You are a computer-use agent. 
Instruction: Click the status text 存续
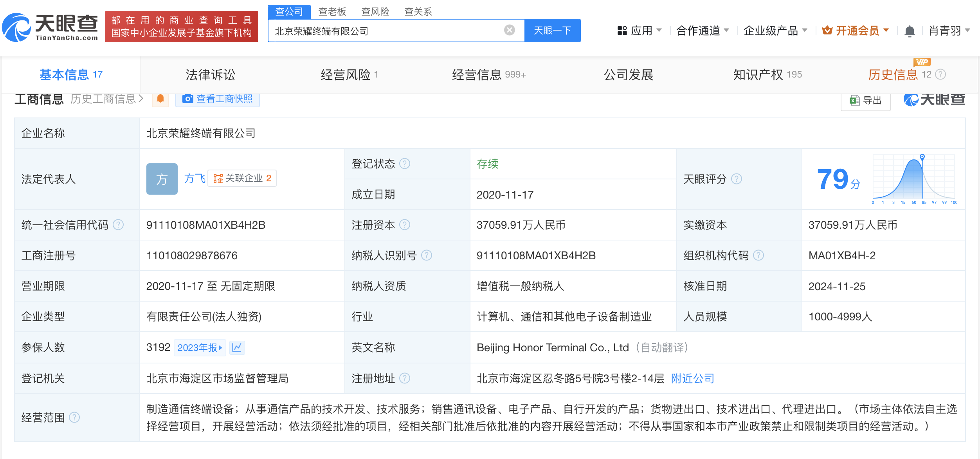488,163
